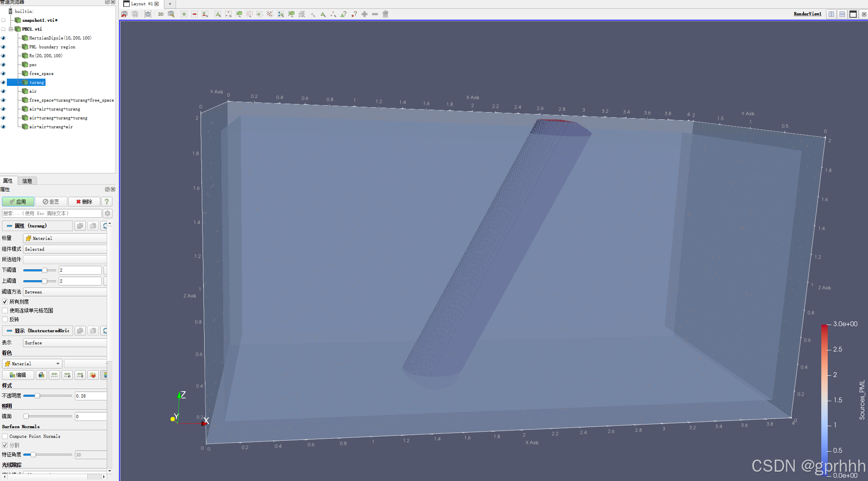Switch to the 信息 tab
This screenshot has width=868, height=481.
[x=27, y=181]
